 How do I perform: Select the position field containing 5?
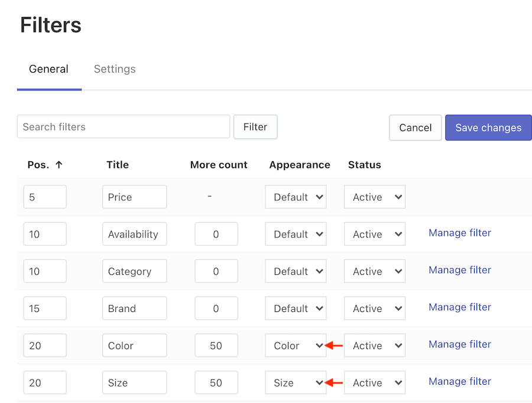pyautogui.click(x=45, y=197)
